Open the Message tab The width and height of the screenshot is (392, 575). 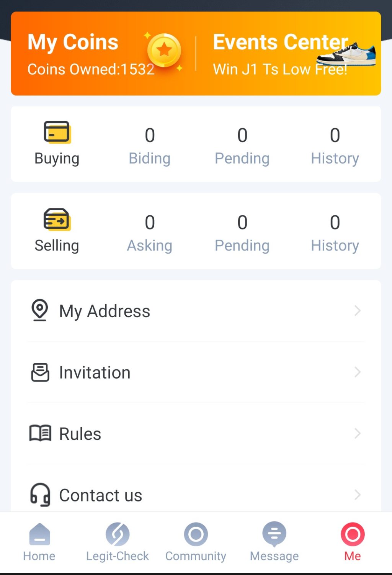274,541
